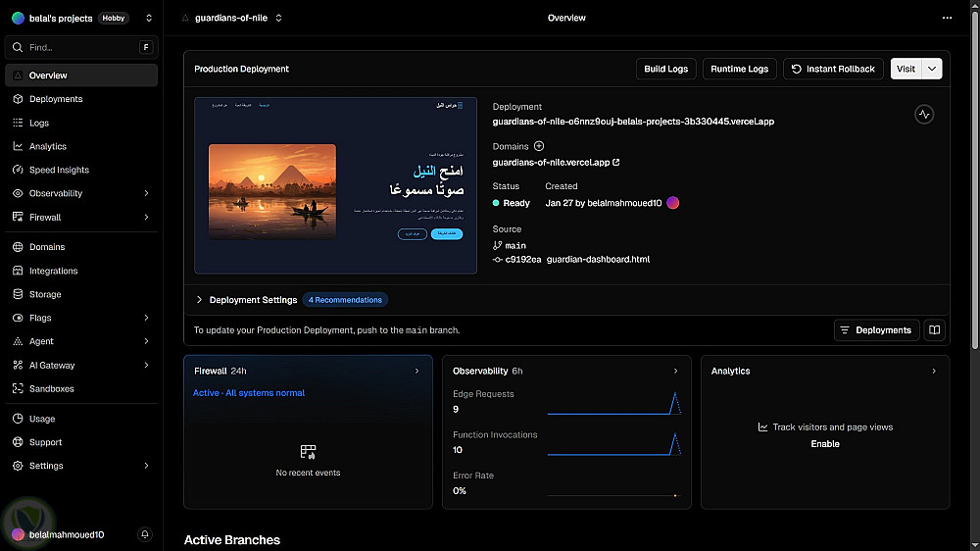980x551 pixels.
Task: Open the Logs sidebar page
Action: pyautogui.click(x=81, y=123)
